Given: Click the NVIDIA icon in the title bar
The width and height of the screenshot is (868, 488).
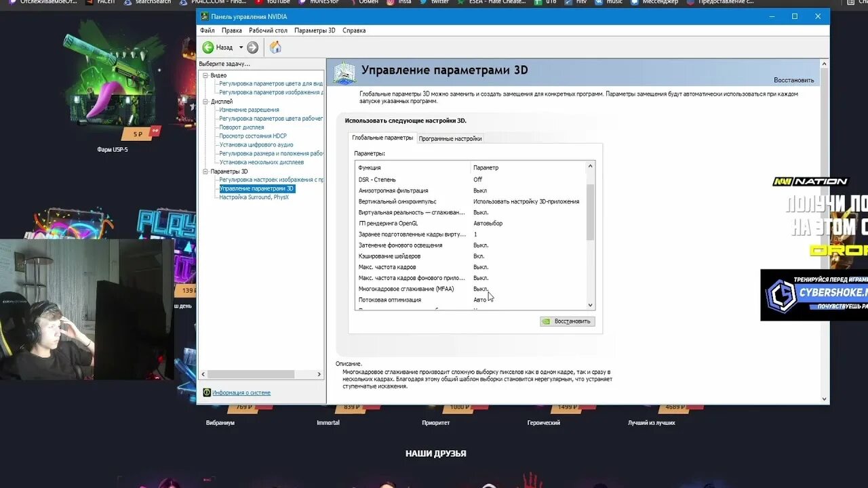Looking at the screenshot, I should coord(204,16).
